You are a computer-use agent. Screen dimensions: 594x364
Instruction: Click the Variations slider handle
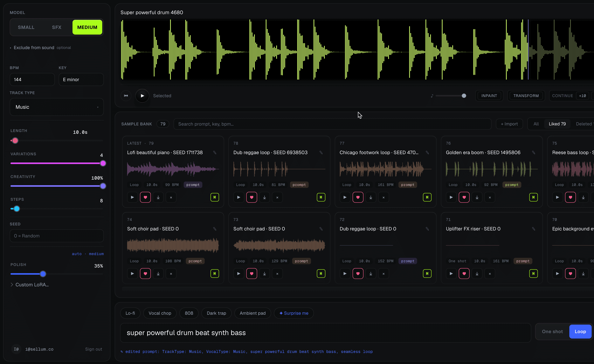click(103, 163)
